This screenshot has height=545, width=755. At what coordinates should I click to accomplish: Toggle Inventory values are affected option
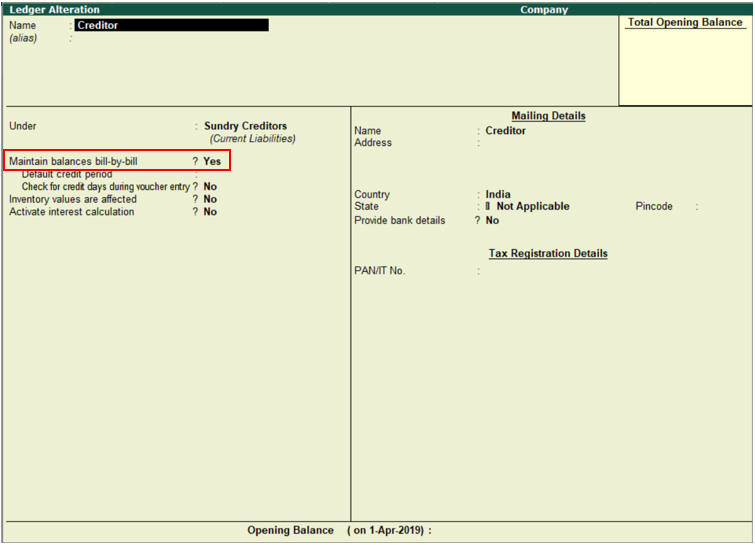coord(210,199)
